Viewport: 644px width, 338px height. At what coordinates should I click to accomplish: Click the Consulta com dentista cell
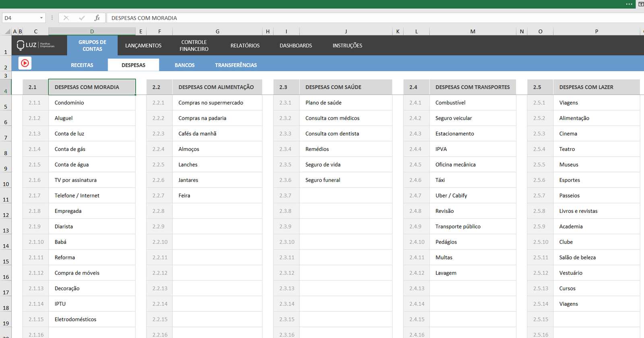point(346,134)
